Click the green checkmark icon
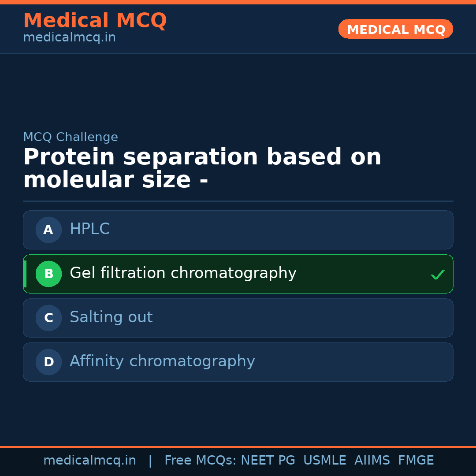The height and width of the screenshot is (476, 476). pos(437,275)
